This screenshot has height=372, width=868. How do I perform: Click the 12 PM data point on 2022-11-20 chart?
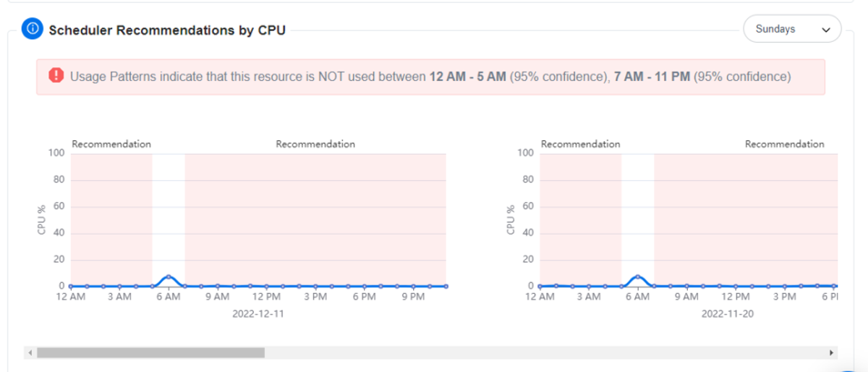pos(736,287)
